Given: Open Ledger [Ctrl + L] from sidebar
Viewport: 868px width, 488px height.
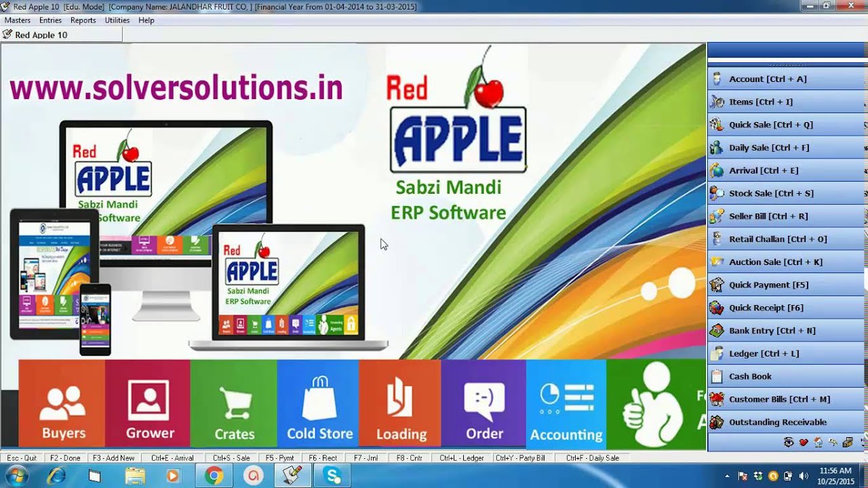Looking at the screenshot, I should (x=787, y=354).
